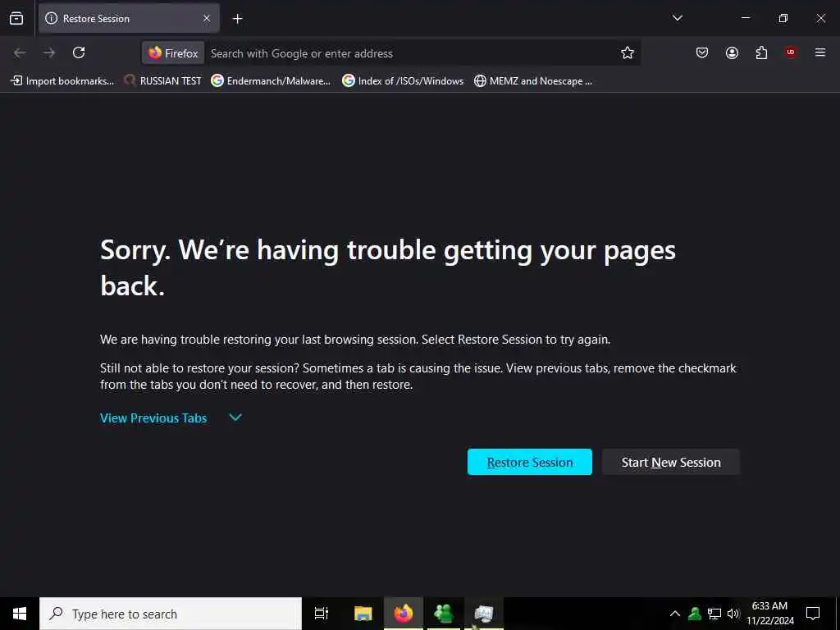Show hidden system tray icons
This screenshot has width=840, height=630.
tap(675, 614)
